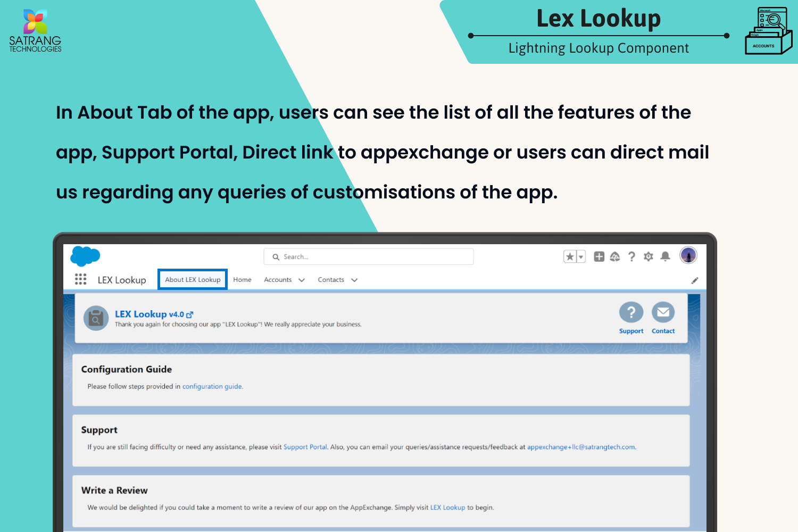
Task: Click the search magnifier icon
Action: pyautogui.click(x=276, y=257)
